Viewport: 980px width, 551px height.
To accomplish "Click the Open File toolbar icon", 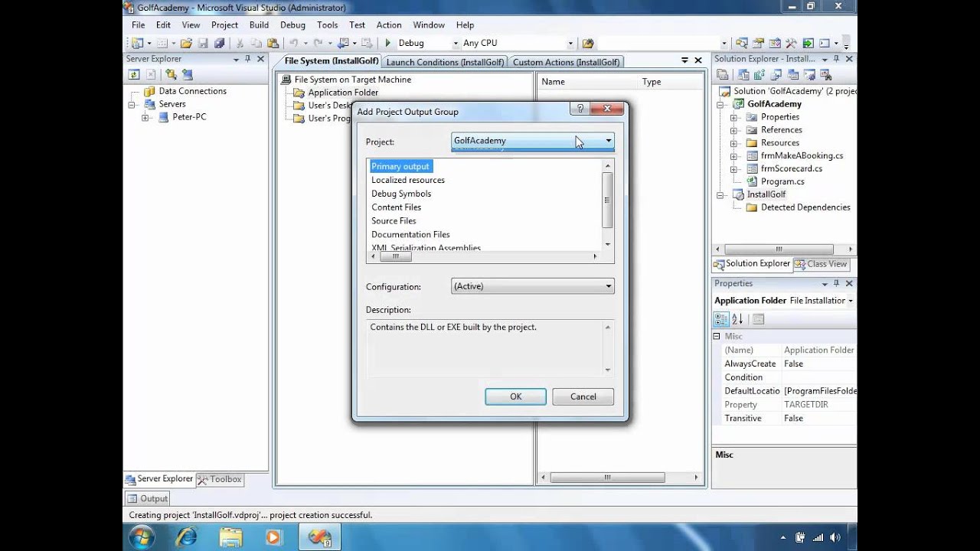I will click(186, 44).
